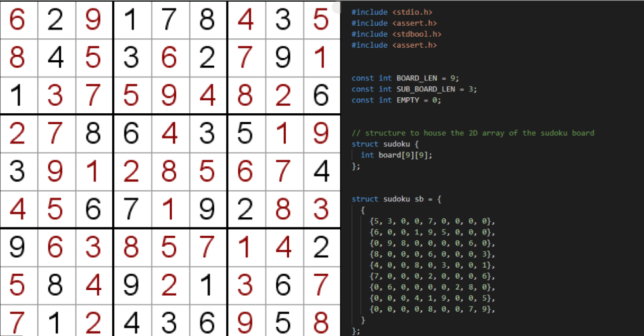This screenshot has width=644, height=336.
Task: Click the EMPTY constant declaration
Action: 396,100
